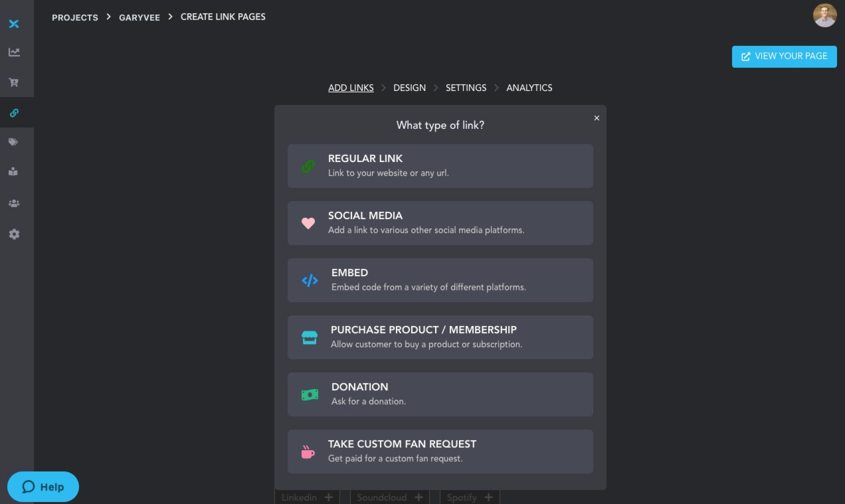The image size is (845, 504).
Task: Select the Donation link type
Action: point(440,394)
